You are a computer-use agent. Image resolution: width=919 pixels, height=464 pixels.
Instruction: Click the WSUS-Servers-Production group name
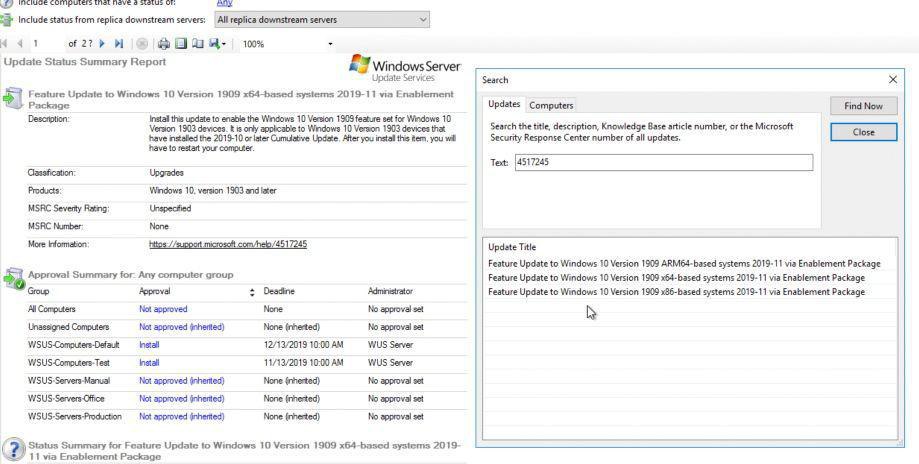coord(74,416)
